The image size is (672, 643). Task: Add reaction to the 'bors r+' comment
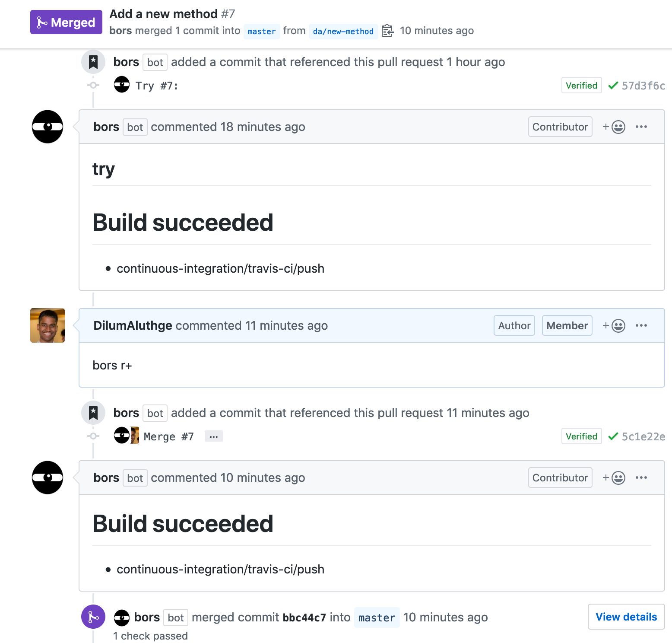(614, 326)
